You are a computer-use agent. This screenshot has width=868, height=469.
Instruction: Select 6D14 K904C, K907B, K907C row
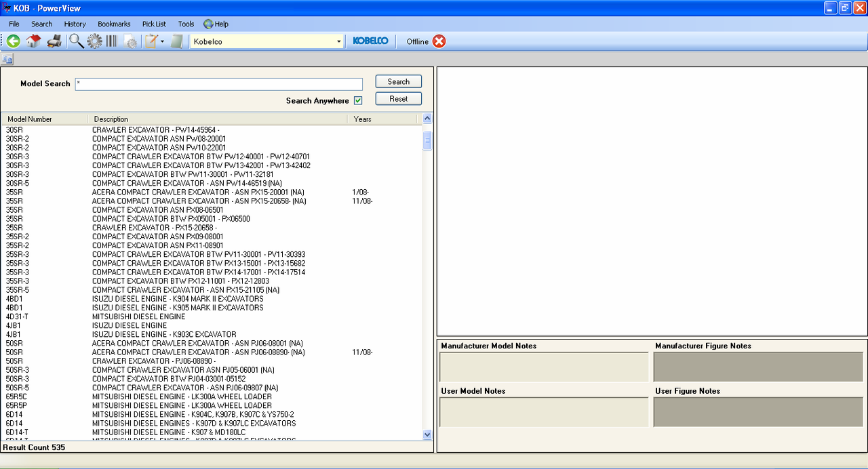click(212, 413)
